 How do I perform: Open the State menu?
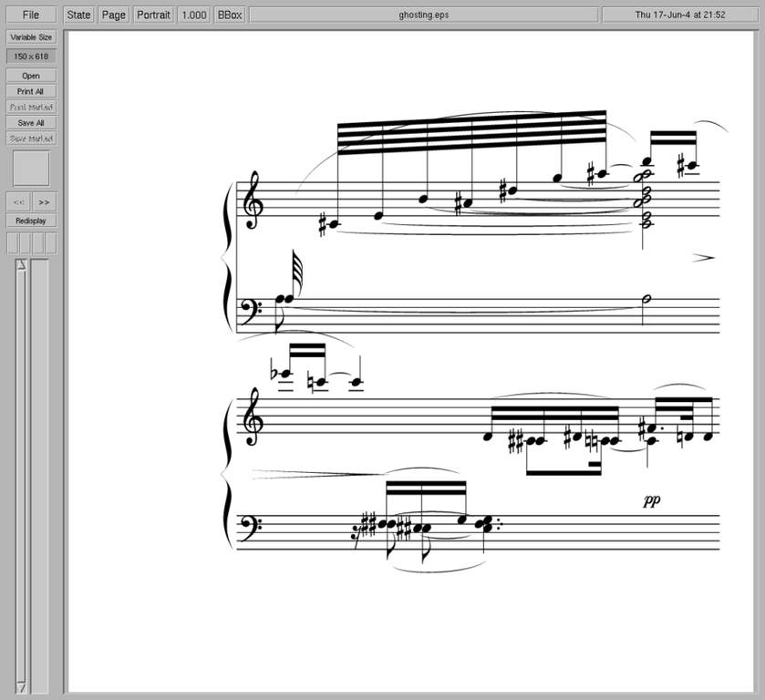[x=79, y=15]
